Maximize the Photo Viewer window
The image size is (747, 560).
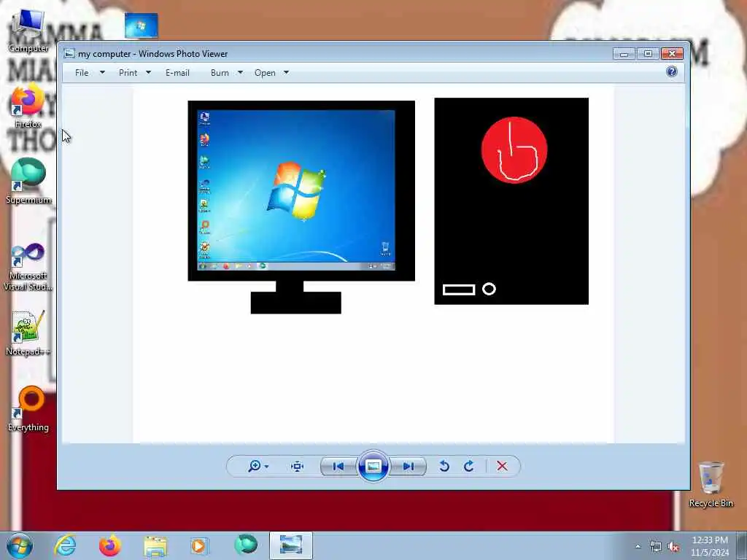point(648,54)
